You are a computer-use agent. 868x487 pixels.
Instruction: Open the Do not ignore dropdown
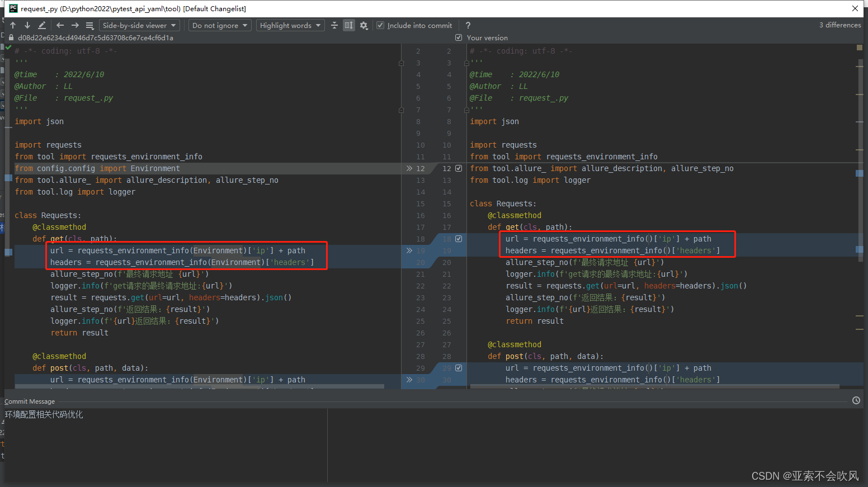220,25
